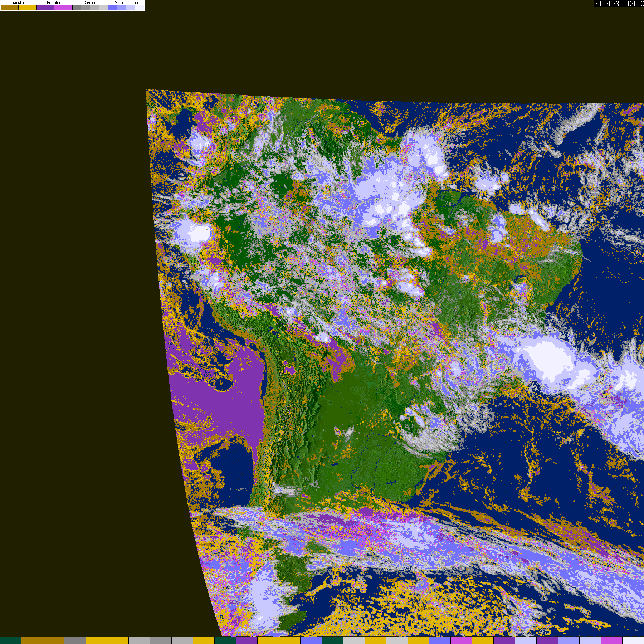644x644 pixels.
Task: Click the 20090330 1200Z timestamp
Action: [x=619, y=4]
